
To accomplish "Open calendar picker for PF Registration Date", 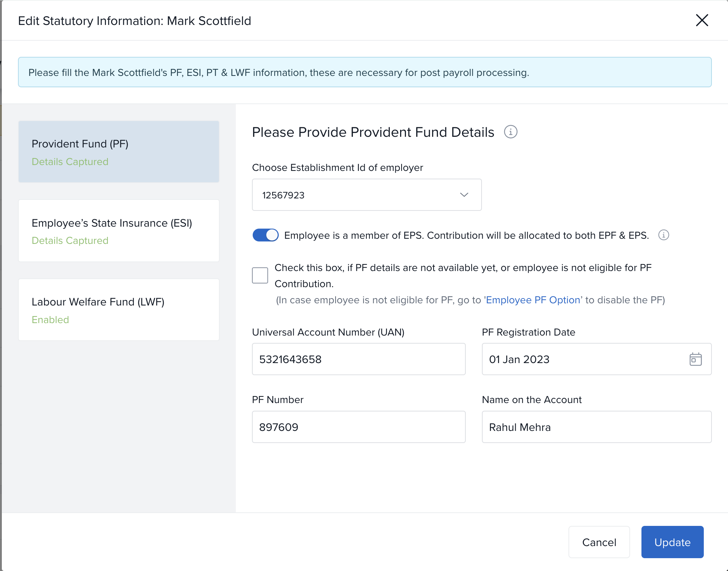I will click(695, 359).
